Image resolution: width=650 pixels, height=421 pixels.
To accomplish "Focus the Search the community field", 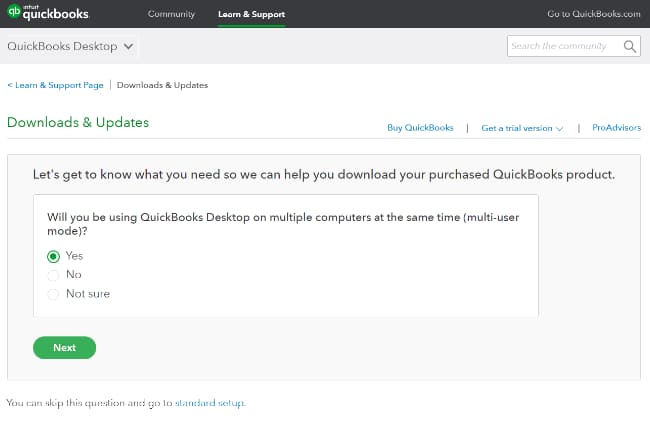I will [573, 46].
